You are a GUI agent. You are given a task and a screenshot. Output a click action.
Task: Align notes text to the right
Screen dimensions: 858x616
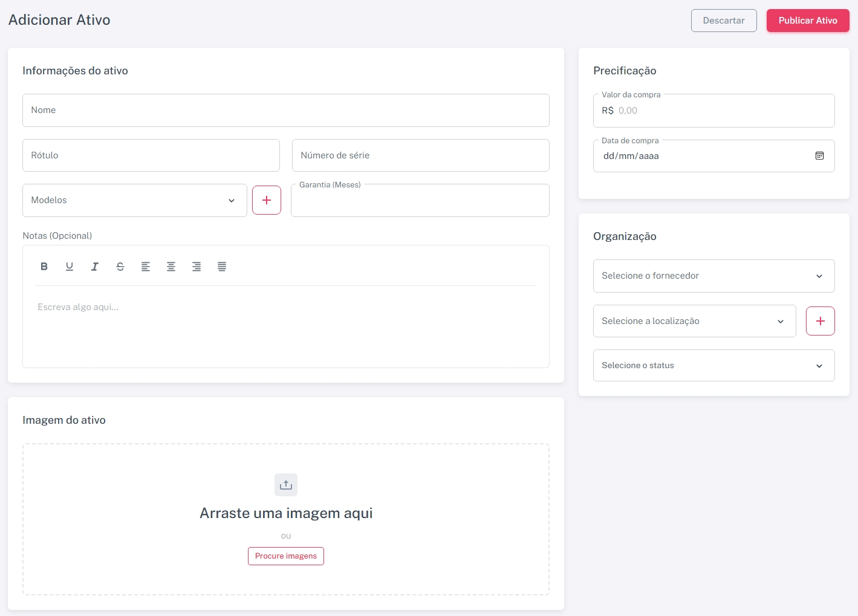(197, 267)
